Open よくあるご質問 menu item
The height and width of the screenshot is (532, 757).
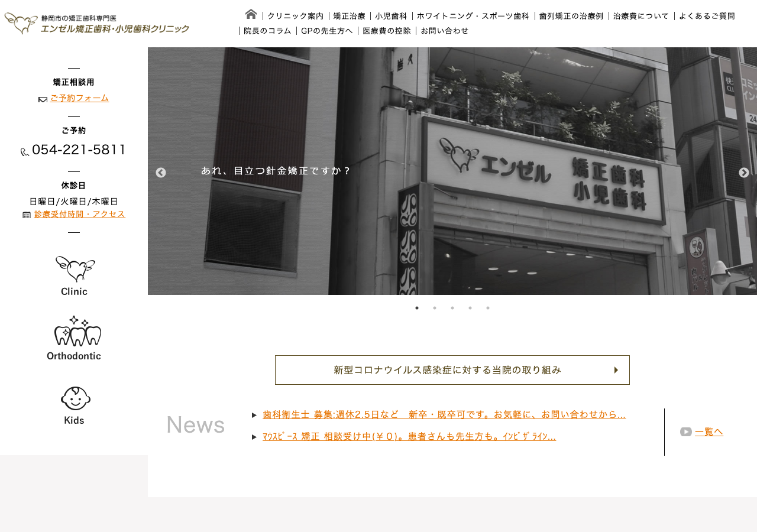click(707, 16)
